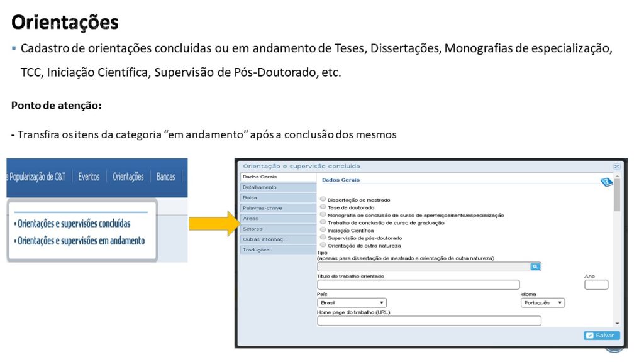
Task: Select Orientação de outra natureza radio button
Action: tap(323, 245)
